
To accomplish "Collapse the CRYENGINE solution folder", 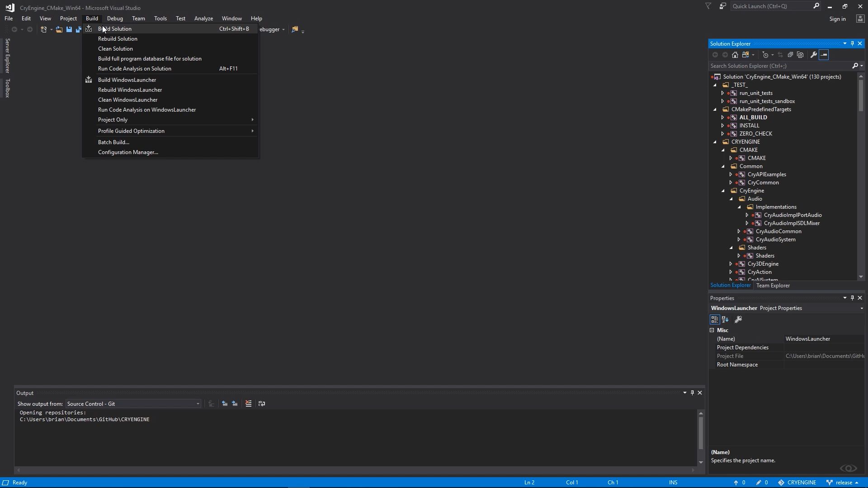I will click(x=715, y=141).
